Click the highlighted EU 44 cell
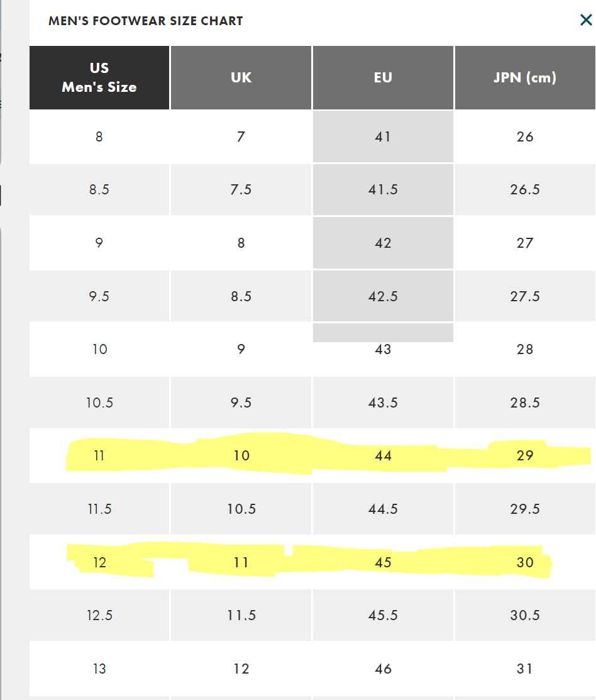The width and height of the screenshot is (596, 700). pos(383,456)
